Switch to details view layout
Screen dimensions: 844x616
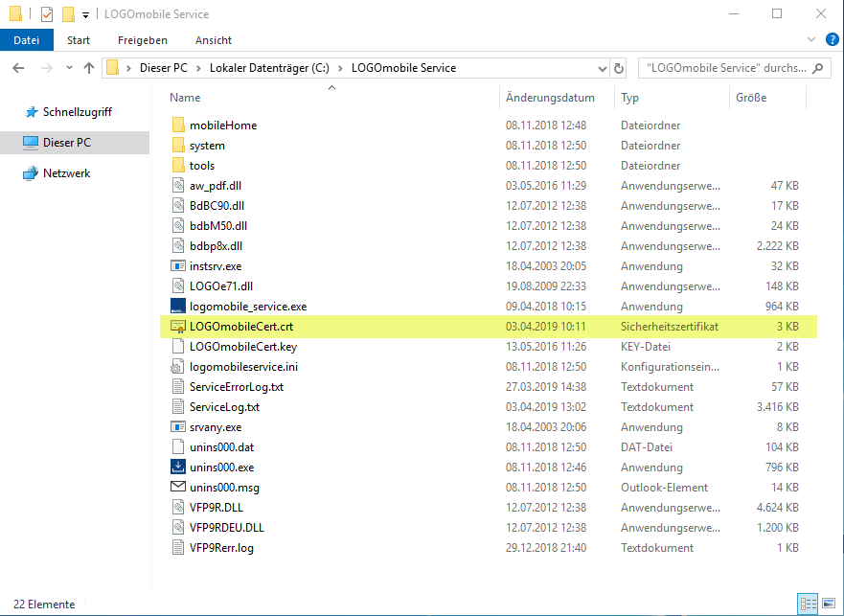[x=808, y=605]
